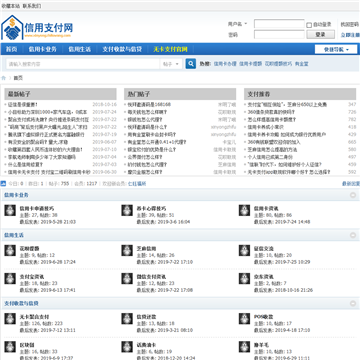The image size is (360, 360).
Task: Click the 找回密码 recover password link
Action: click(350, 24)
